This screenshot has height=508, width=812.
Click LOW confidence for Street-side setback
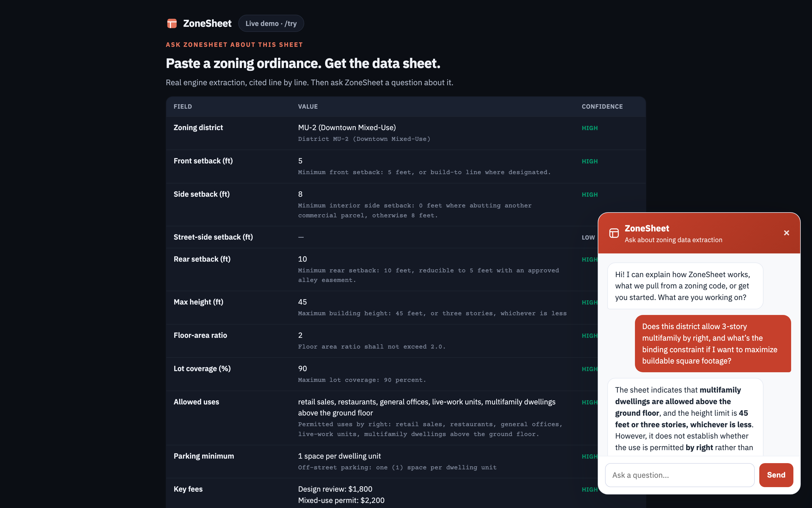click(588, 238)
